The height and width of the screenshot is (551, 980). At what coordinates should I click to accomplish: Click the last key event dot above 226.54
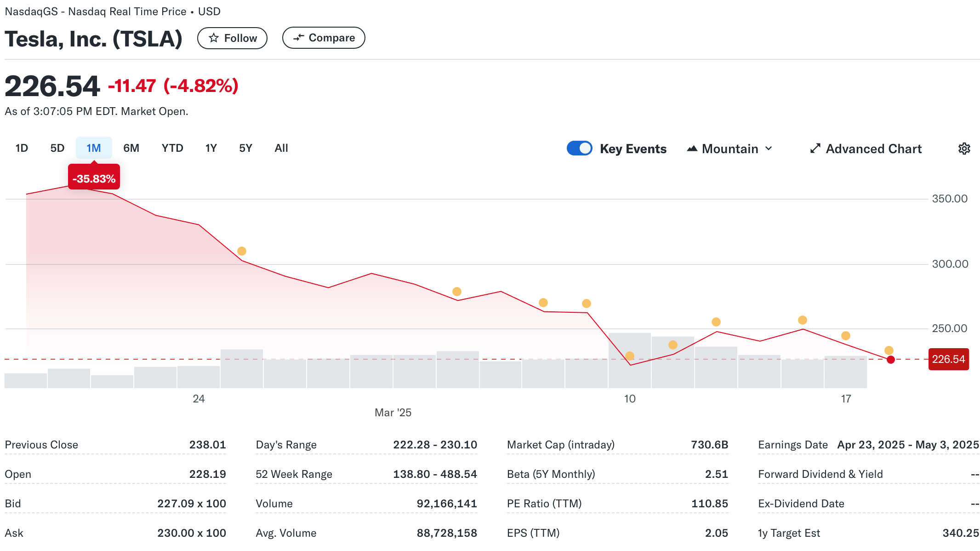[889, 350]
